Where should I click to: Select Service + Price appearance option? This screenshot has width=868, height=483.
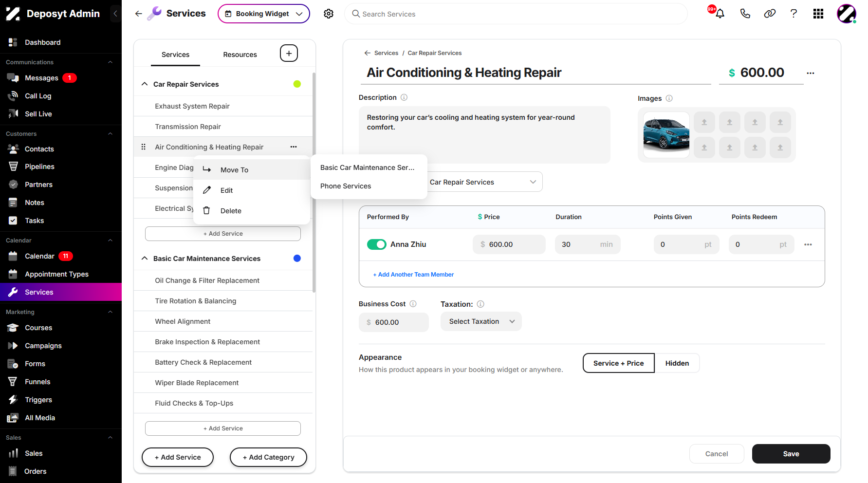pos(619,363)
